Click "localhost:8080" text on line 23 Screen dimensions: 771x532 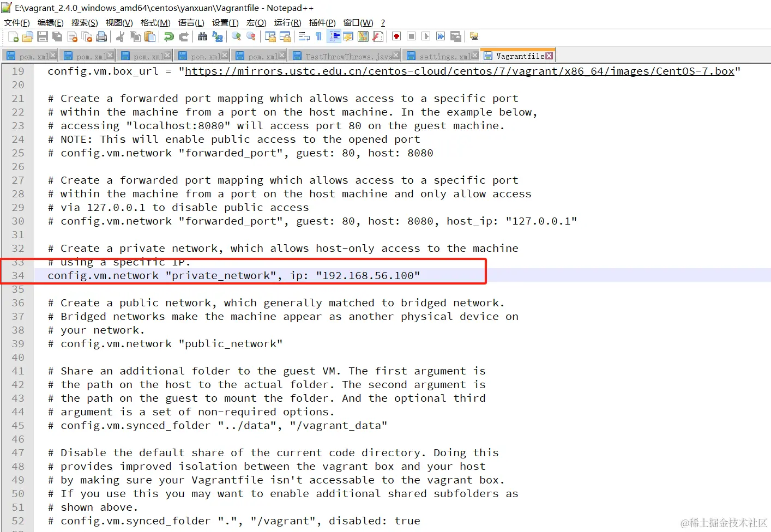pos(178,125)
